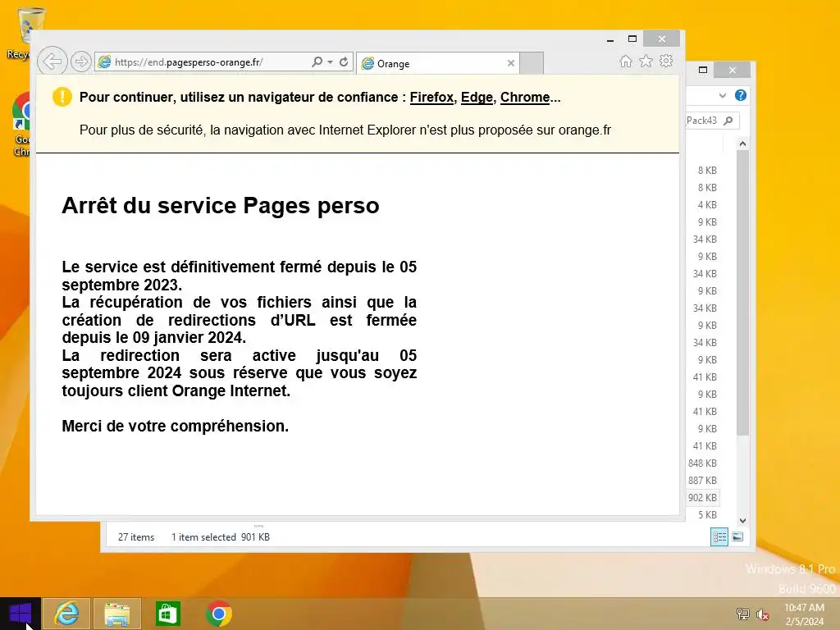Open Internet Explorer from taskbar
Image resolution: width=840 pixels, height=630 pixels.
(66, 614)
